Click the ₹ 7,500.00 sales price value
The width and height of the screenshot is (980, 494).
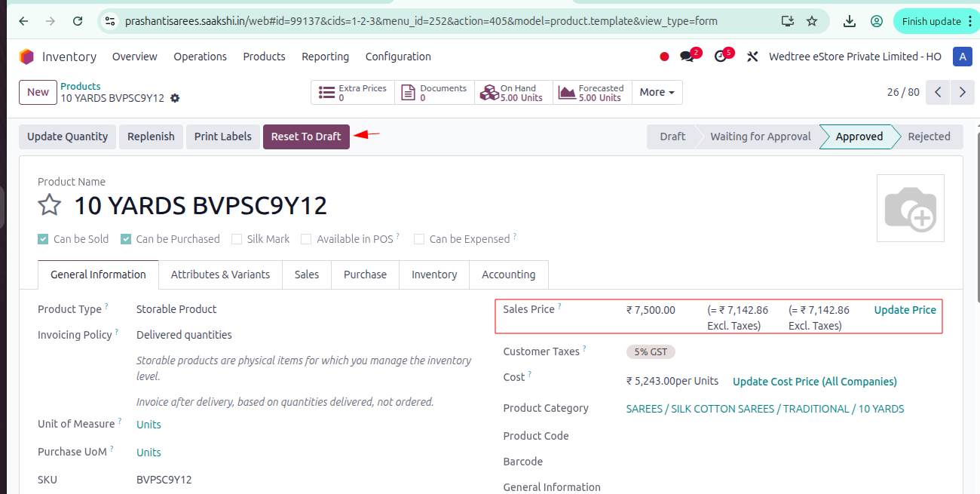[651, 310]
